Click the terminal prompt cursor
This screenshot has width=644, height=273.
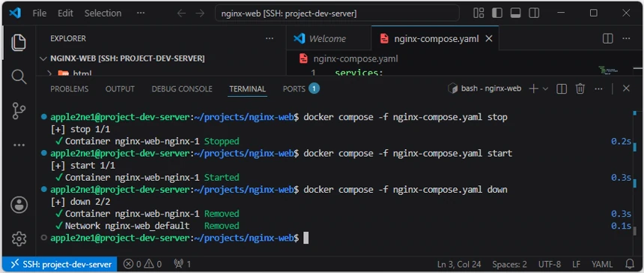tap(306, 238)
